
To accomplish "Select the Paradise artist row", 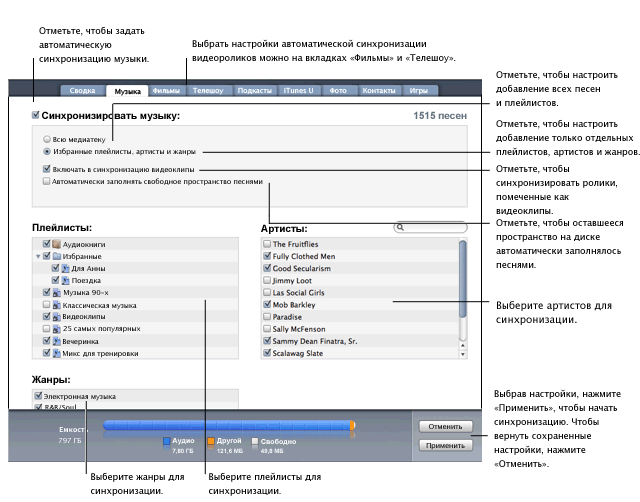I will 360,317.
